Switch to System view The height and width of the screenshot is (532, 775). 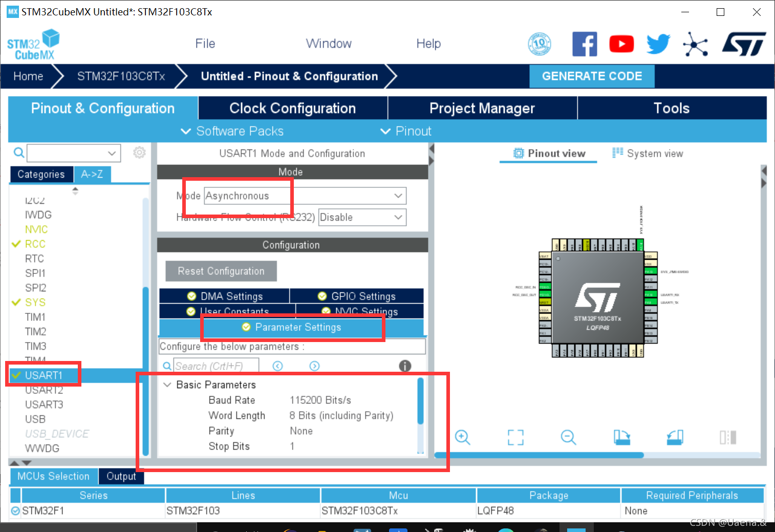[648, 153]
